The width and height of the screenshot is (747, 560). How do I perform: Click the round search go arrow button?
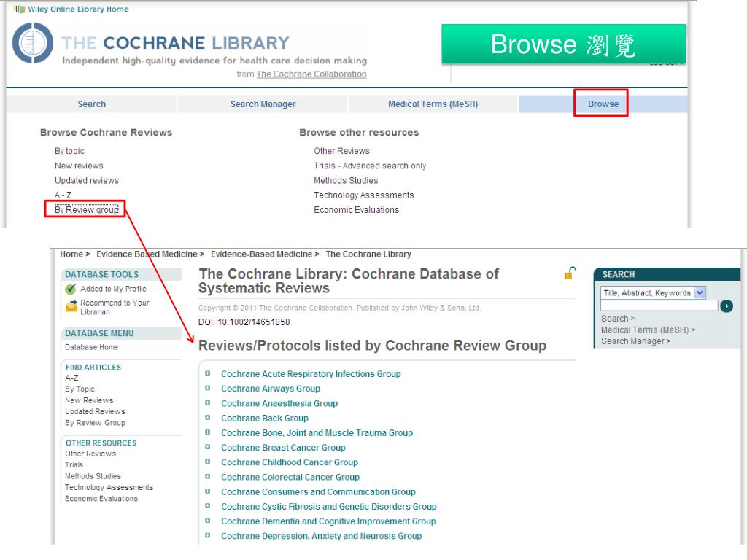[726, 306]
